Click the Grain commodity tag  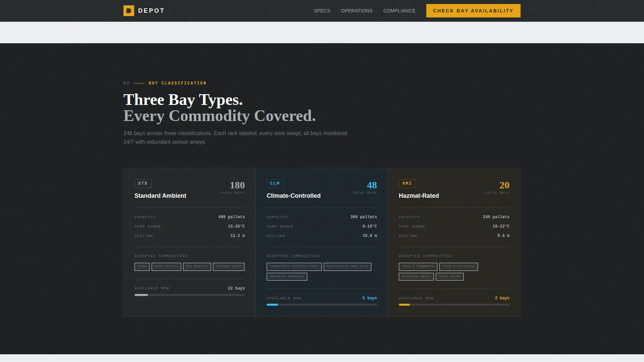pyautogui.click(x=142, y=266)
